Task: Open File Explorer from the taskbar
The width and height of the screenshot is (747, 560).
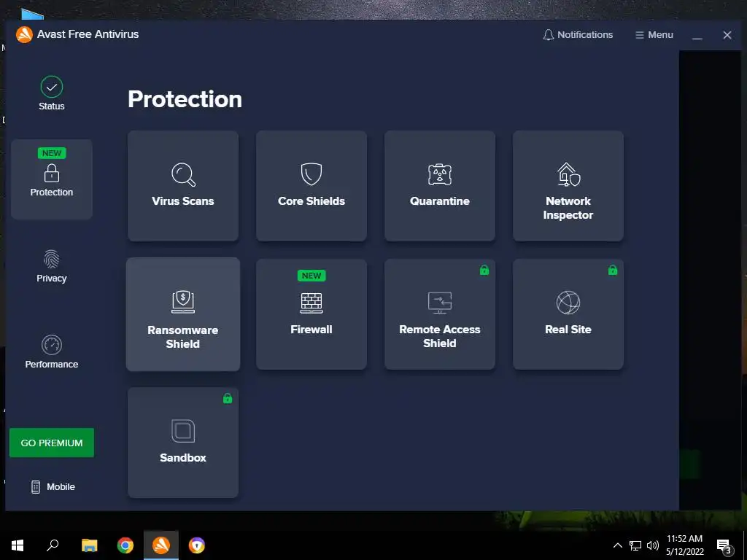Action: [x=89, y=545]
